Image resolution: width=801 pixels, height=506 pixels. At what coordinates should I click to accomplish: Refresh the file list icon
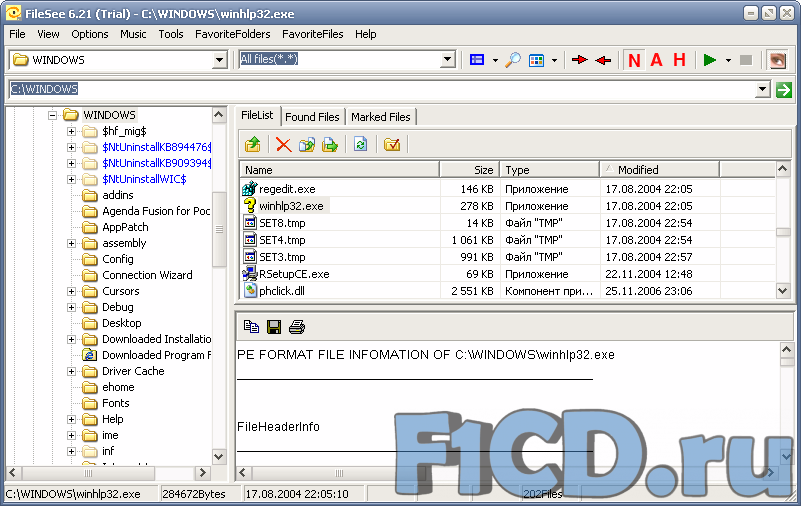pyautogui.click(x=360, y=145)
